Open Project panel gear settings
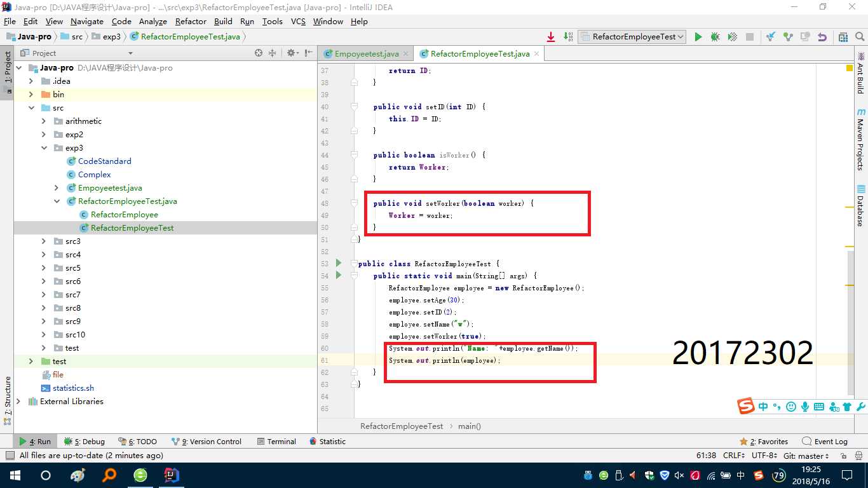This screenshot has height=488, width=868. click(x=292, y=53)
